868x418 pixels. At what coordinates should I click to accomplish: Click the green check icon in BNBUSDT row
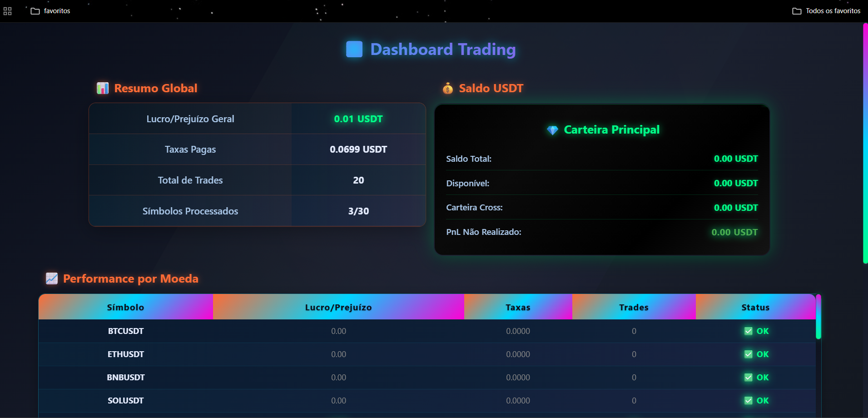(749, 378)
